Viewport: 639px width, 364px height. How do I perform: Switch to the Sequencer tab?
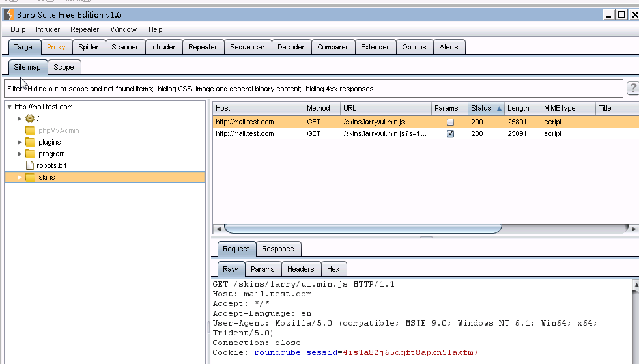(248, 47)
